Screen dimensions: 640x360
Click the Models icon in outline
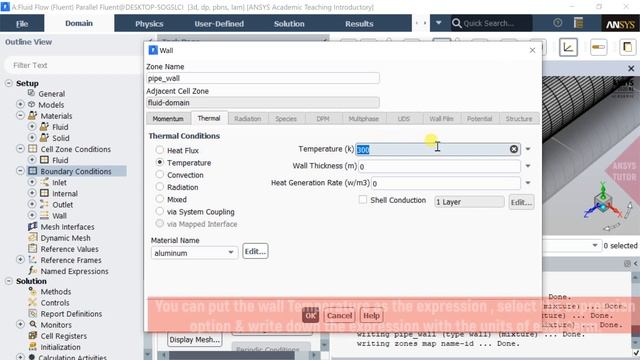click(31, 104)
